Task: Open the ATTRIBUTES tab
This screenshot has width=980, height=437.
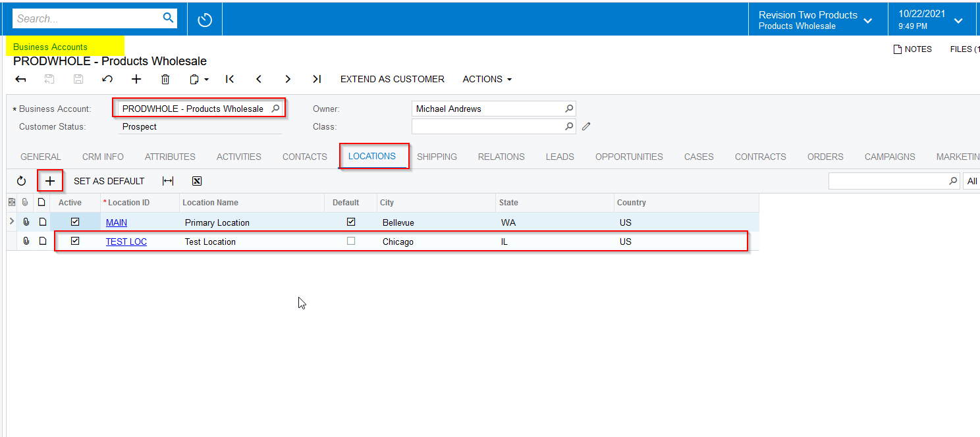Action: 170,157
